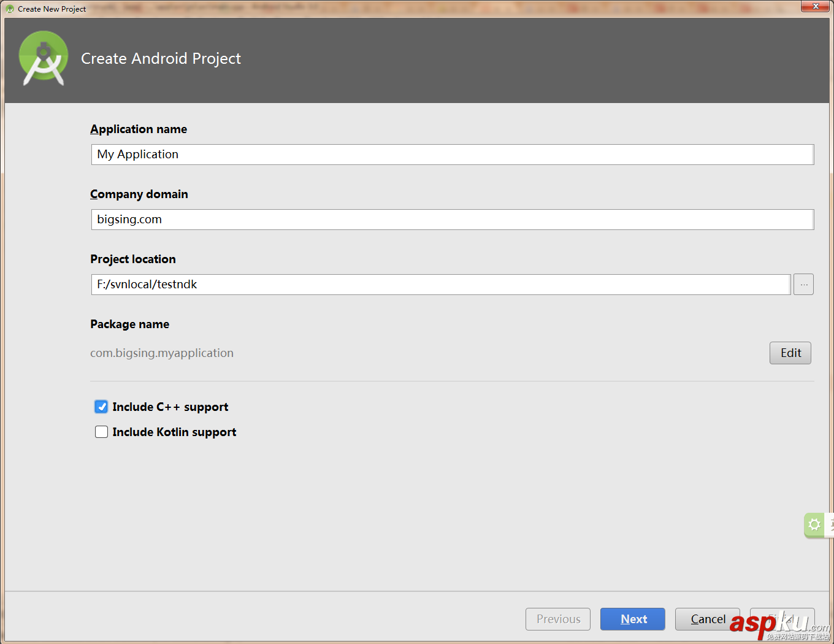This screenshot has height=644, width=834.
Task: Click the grayed package name com.bigsing.myapplication
Action: 162,353
